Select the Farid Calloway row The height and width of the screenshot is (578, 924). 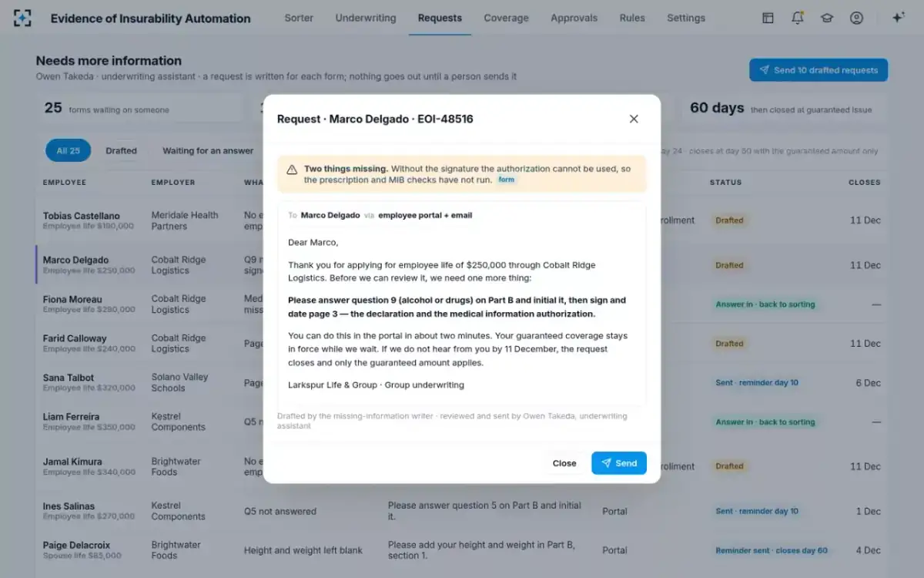click(462, 344)
